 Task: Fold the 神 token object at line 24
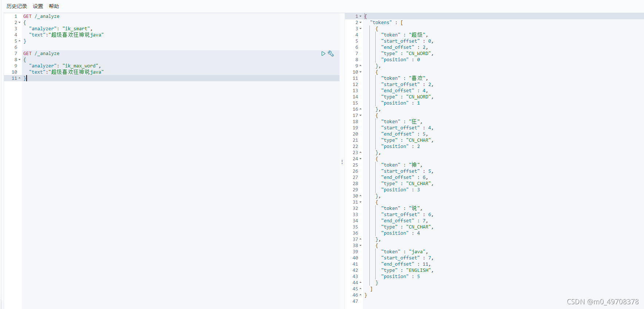[361, 159]
